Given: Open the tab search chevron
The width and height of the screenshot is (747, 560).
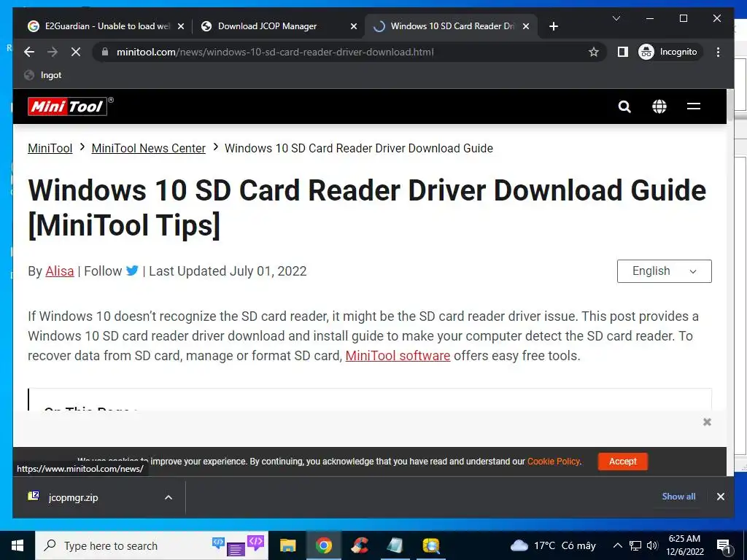Looking at the screenshot, I should tap(616, 18).
